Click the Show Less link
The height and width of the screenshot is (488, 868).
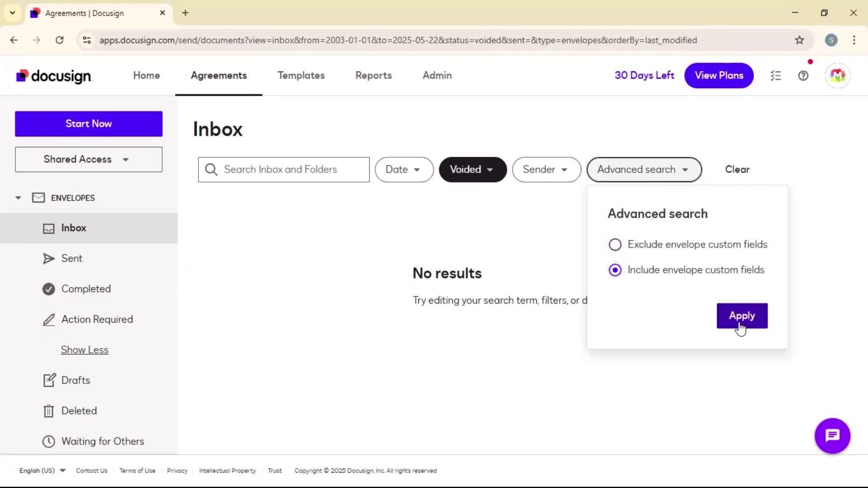[x=85, y=350]
